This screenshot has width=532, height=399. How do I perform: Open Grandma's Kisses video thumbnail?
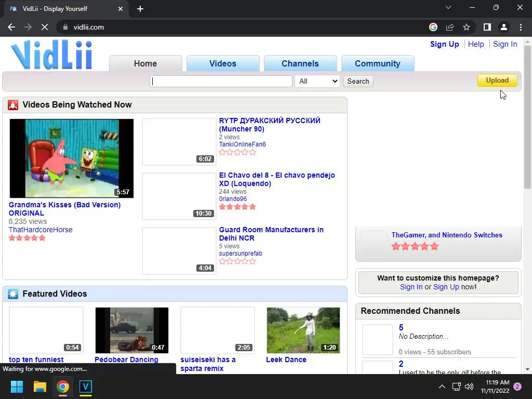[x=72, y=158]
